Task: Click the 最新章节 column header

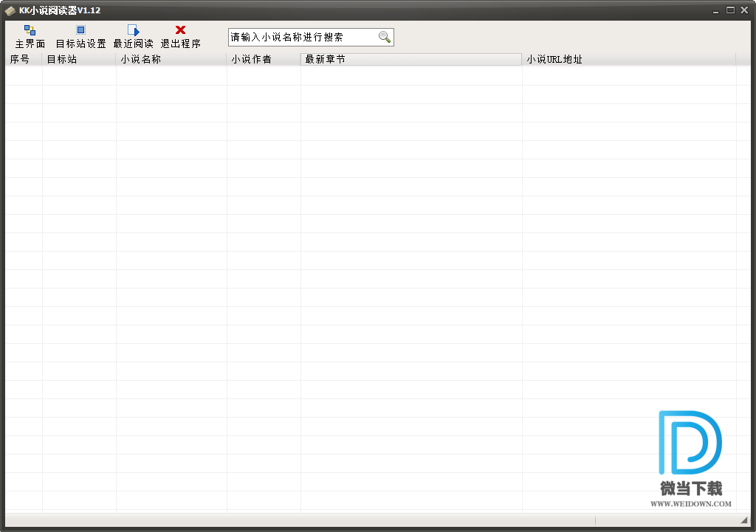Action: point(411,59)
